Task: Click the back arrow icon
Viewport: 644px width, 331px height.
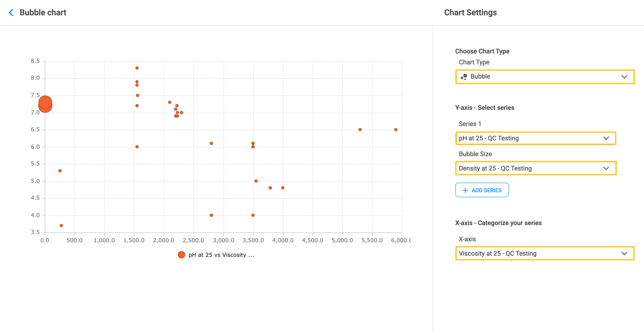Action: tap(11, 13)
